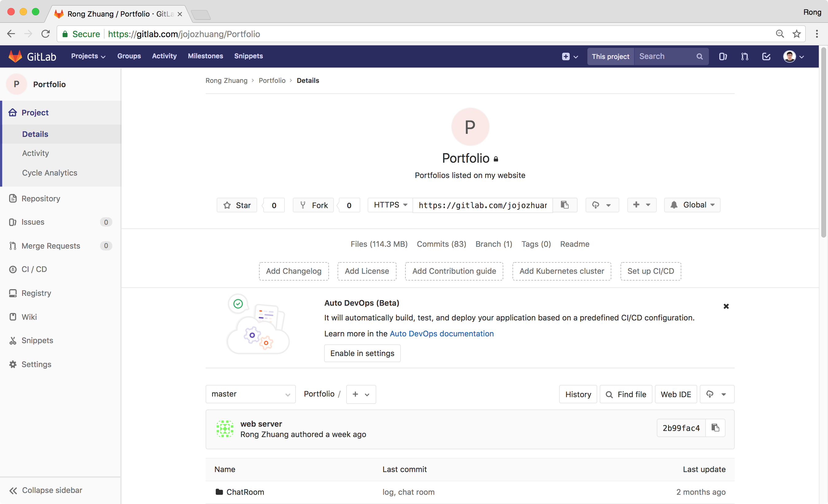Open Snippets in the sidebar

click(x=37, y=340)
